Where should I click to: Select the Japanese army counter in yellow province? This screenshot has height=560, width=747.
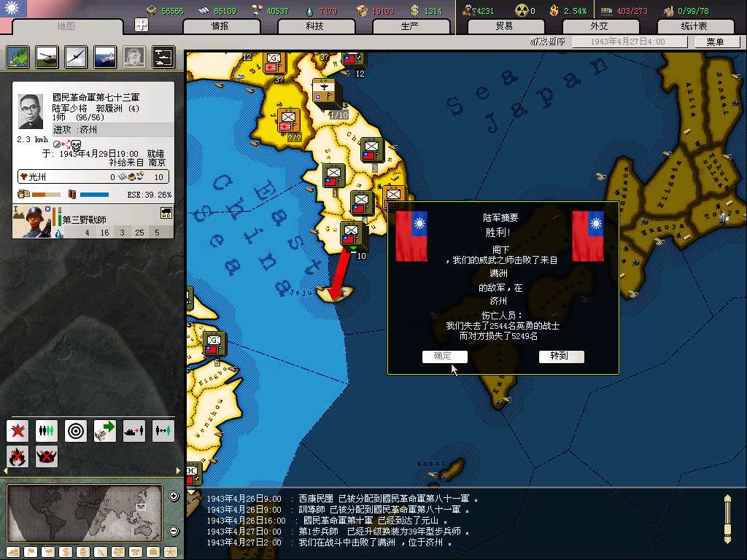288,120
